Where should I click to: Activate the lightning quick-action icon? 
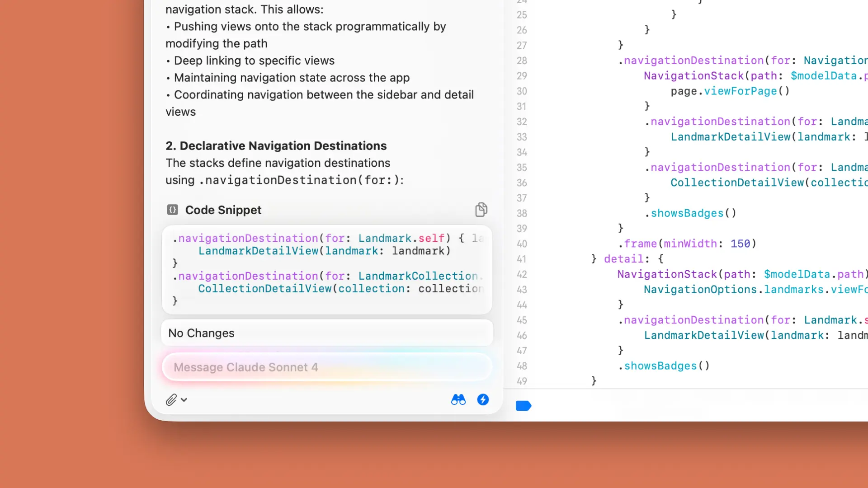(483, 399)
